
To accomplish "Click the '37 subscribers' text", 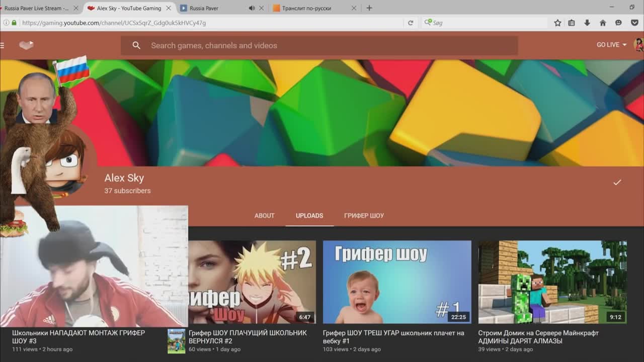I will [x=127, y=191].
